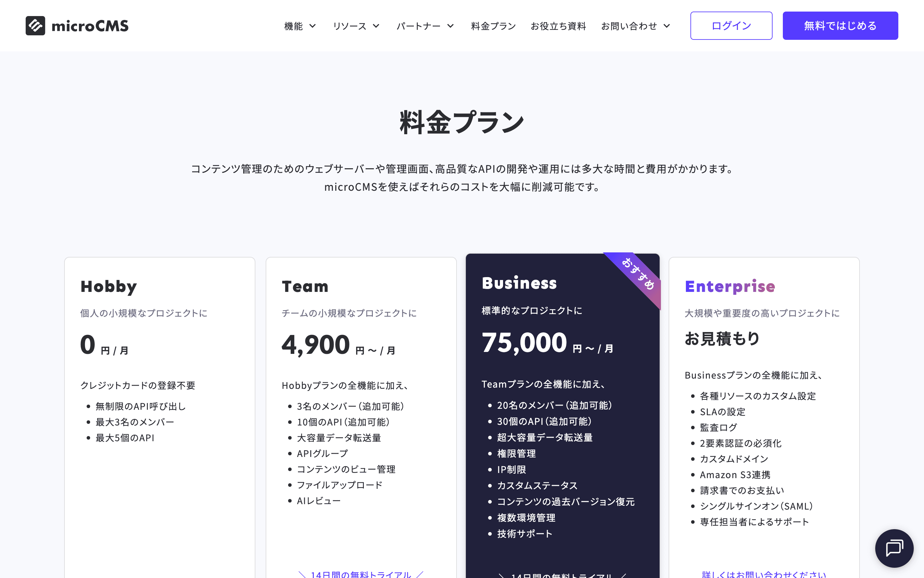Image resolution: width=924 pixels, height=578 pixels.
Task: Expand the お問い合わせ dropdown chevron
Action: (667, 26)
